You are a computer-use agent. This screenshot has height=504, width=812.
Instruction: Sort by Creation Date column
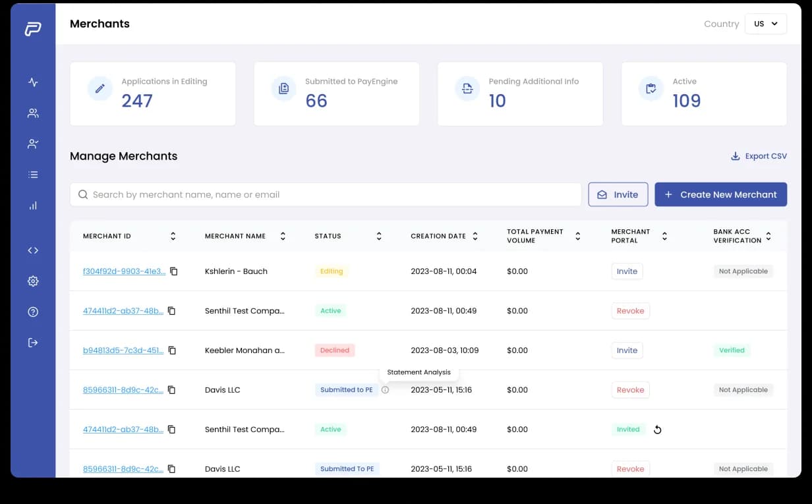coord(475,236)
